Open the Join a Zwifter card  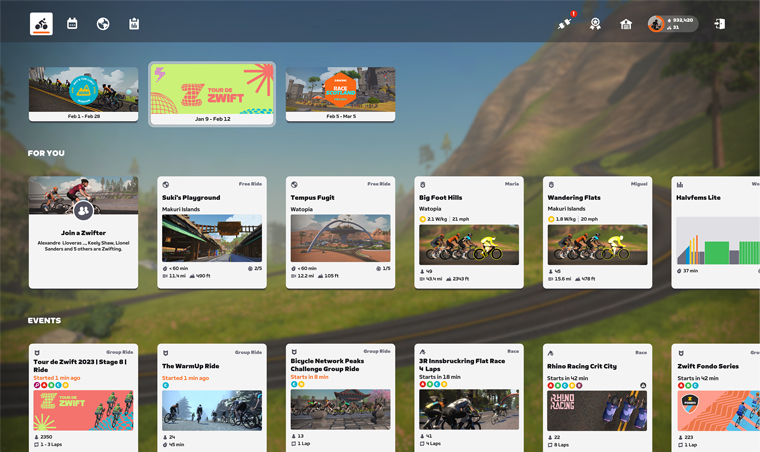click(83, 232)
